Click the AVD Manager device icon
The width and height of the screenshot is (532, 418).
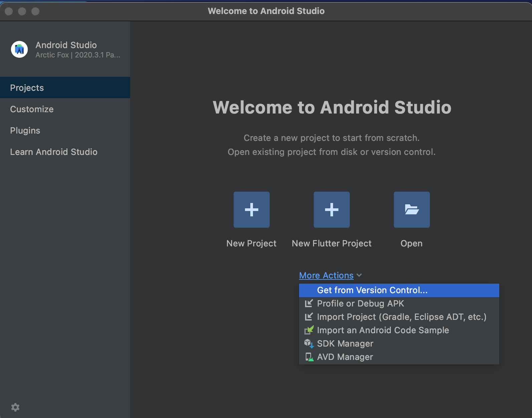(x=309, y=357)
